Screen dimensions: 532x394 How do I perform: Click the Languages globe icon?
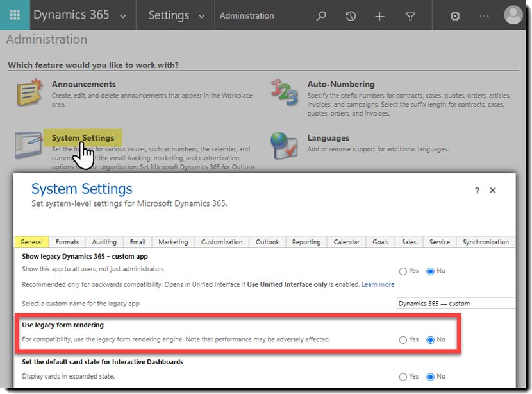click(x=285, y=146)
